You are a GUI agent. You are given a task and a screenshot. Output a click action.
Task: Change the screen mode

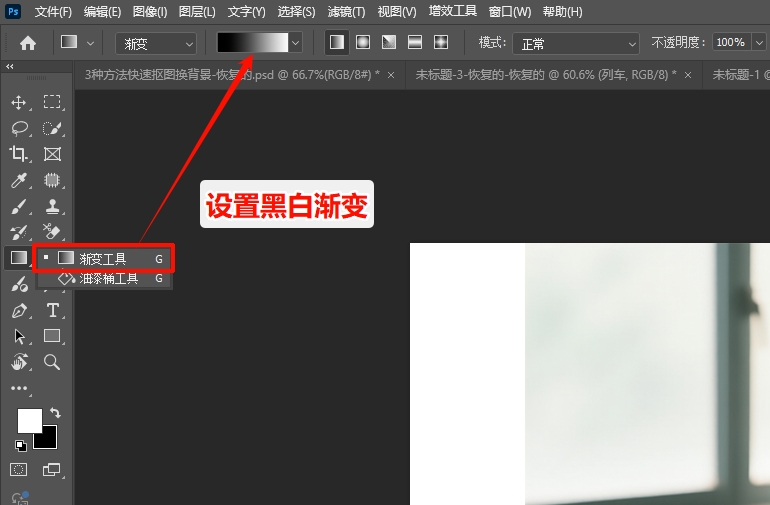pyautogui.click(x=51, y=470)
